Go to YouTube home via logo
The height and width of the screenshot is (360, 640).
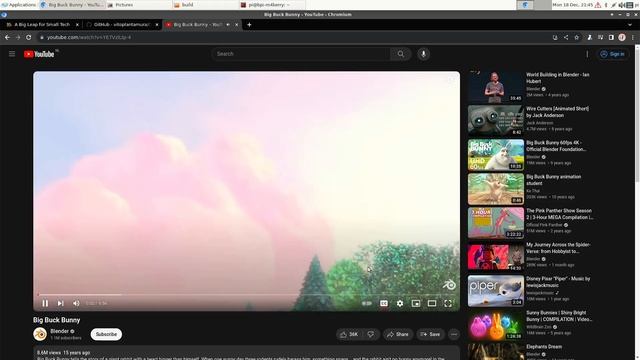tap(40, 54)
